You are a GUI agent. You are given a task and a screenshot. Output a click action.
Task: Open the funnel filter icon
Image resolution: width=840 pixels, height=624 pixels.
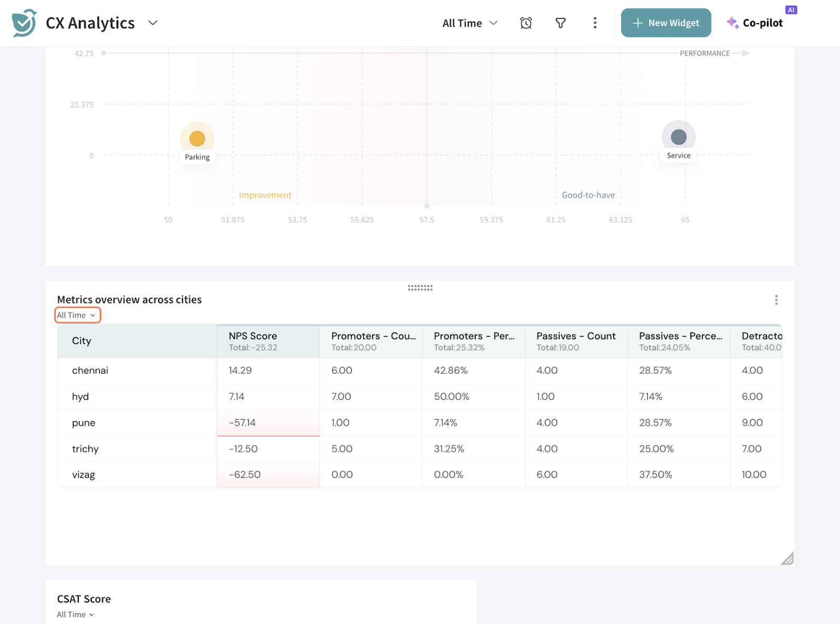tap(560, 23)
